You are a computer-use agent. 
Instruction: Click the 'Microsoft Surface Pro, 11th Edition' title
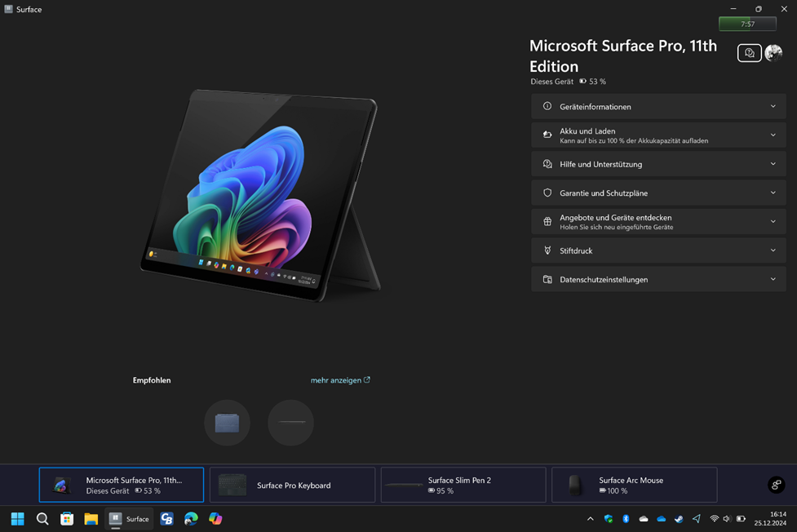coord(623,56)
